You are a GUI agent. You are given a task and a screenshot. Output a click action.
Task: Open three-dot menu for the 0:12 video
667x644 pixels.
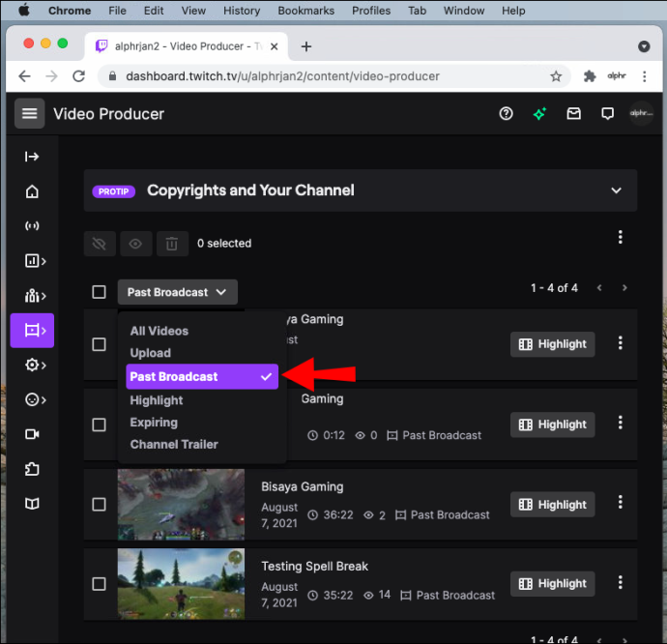621,423
